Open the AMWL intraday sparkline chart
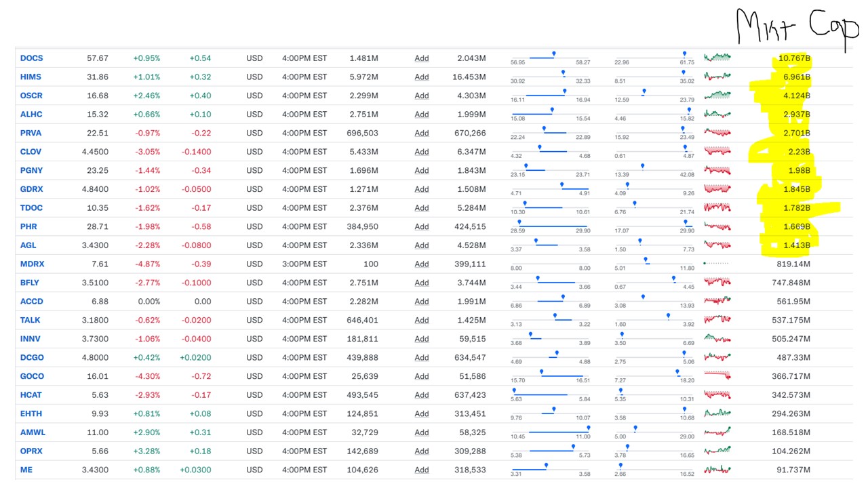Viewport: 868px width, 488px height. click(717, 431)
